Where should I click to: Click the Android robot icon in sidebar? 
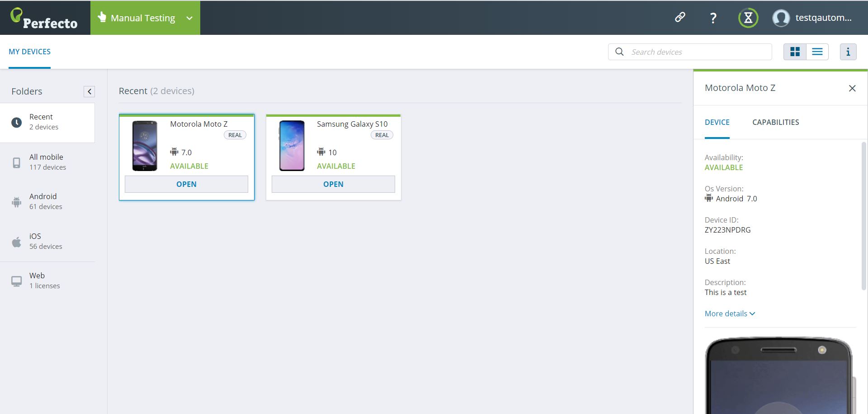click(x=16, y=202)
